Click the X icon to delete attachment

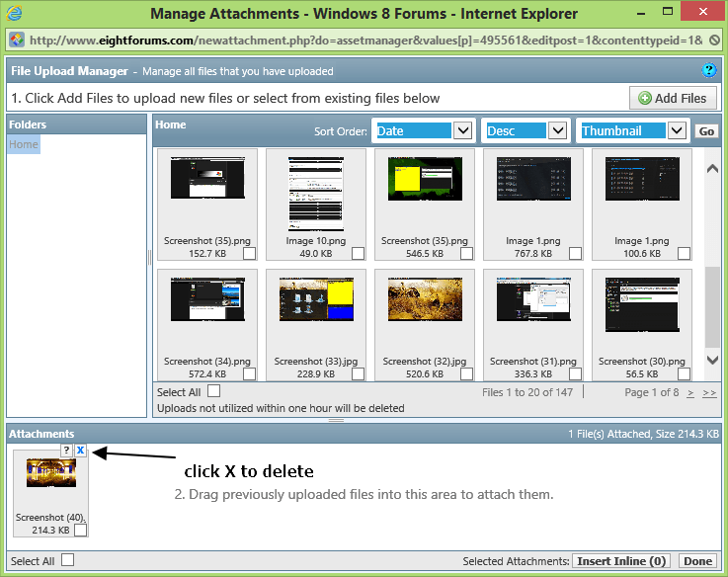tap(81, 451)
